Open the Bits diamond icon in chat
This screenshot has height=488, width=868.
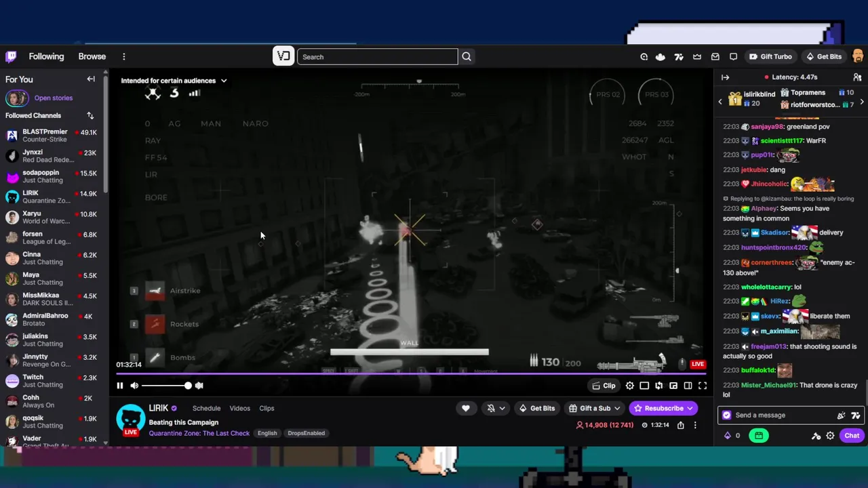pos(728,436)
